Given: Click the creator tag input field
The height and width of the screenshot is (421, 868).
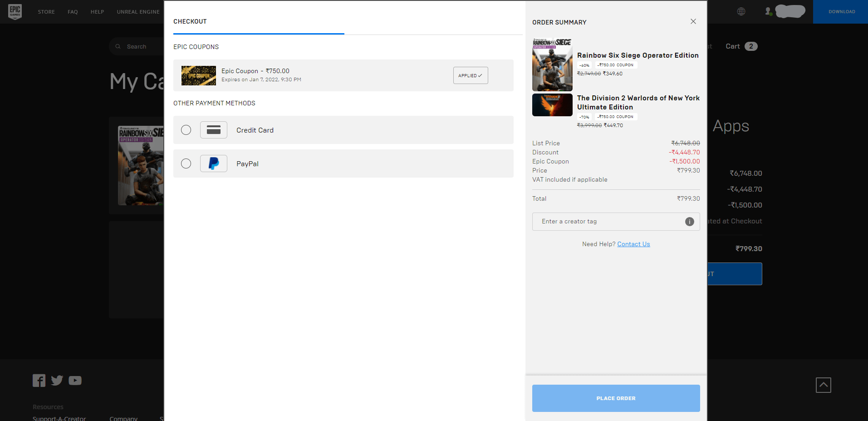Looking at the screenshot, I should [x=603, y=221].
